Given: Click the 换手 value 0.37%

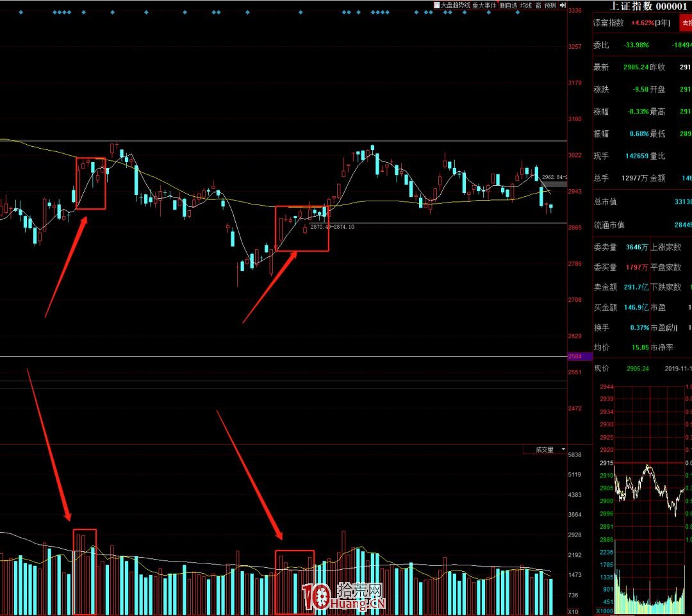Looking at the screenshot, I should pos(639,328).
